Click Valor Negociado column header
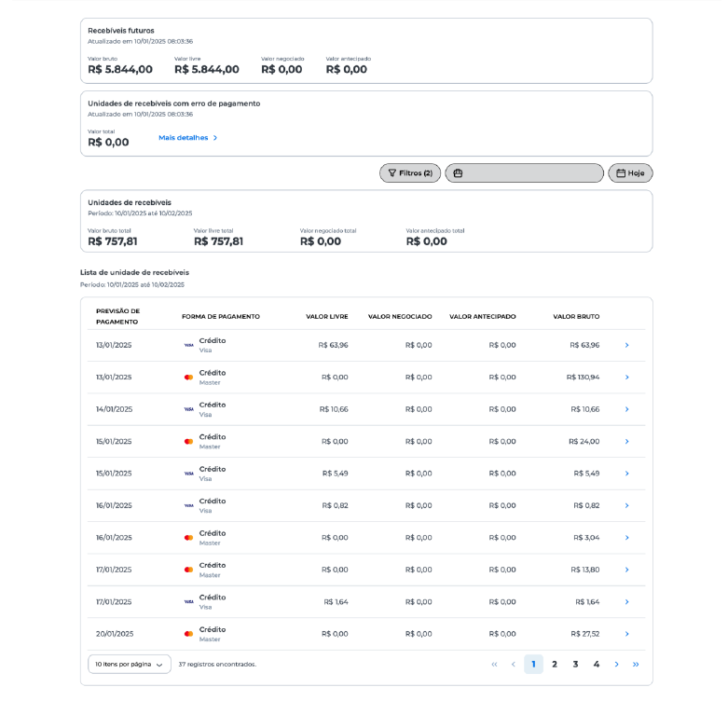The image size is (728, 701). click(400, 317)
